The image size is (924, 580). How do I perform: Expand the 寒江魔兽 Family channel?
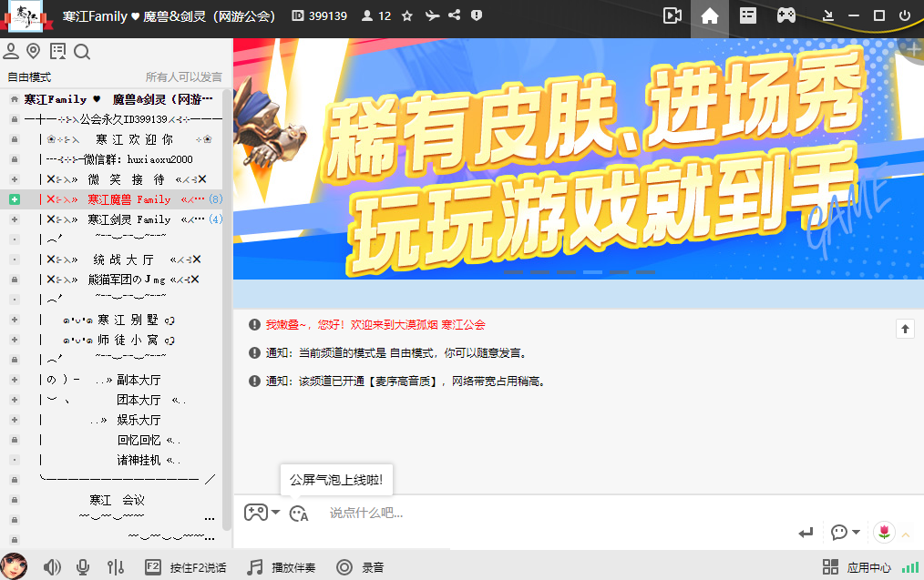[15, 198]
